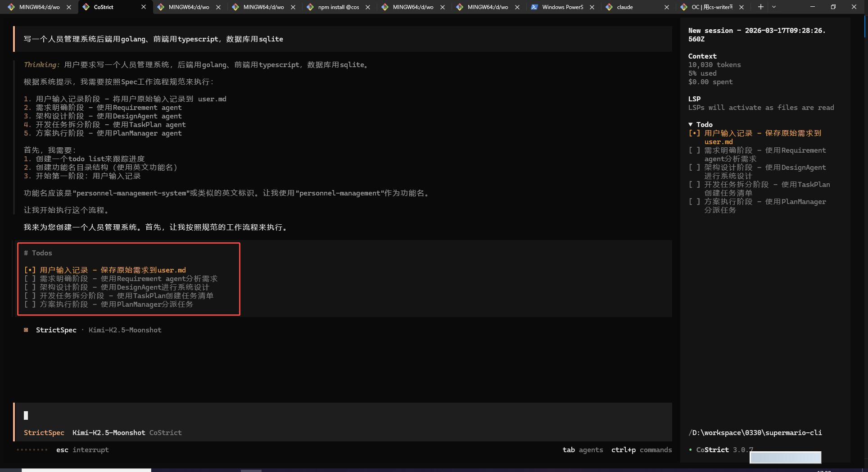Open the new tab profile dropdown
This screenshot has width=868, height=472.
click(774, 7)
